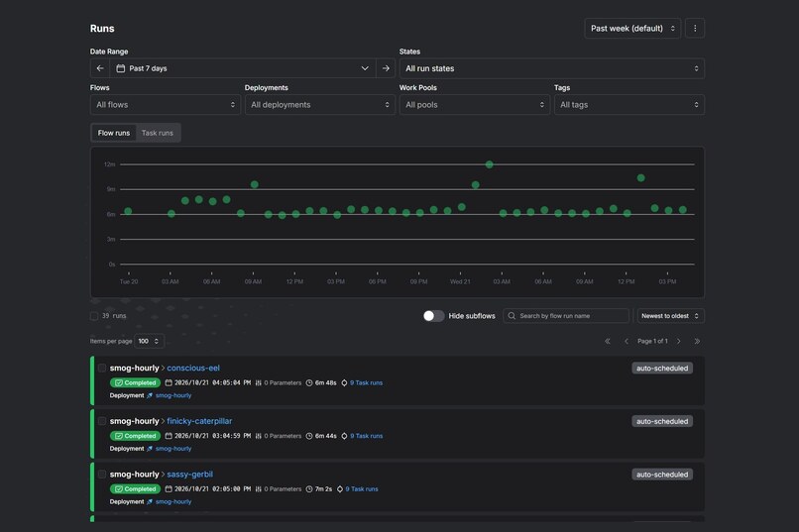The image size is (799, 532).
Task: Tick the checkbox for finicky-caterpillar run
Action: click(x=102, y=421)
